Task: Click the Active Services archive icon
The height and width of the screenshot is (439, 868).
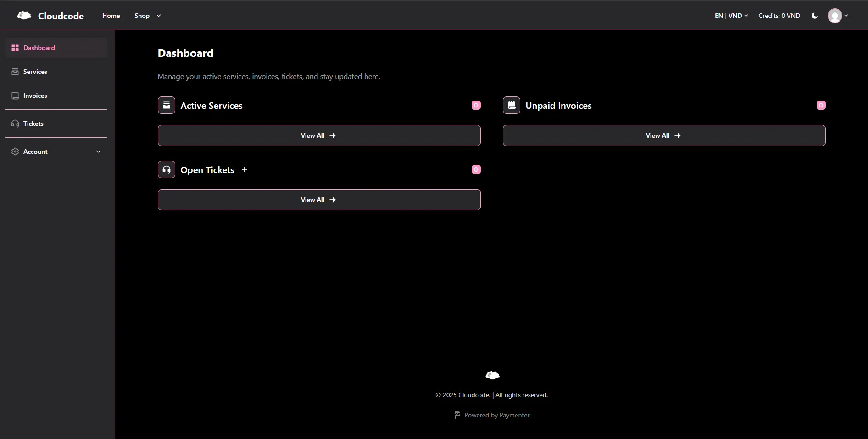Action: click(x=167, y=105)
